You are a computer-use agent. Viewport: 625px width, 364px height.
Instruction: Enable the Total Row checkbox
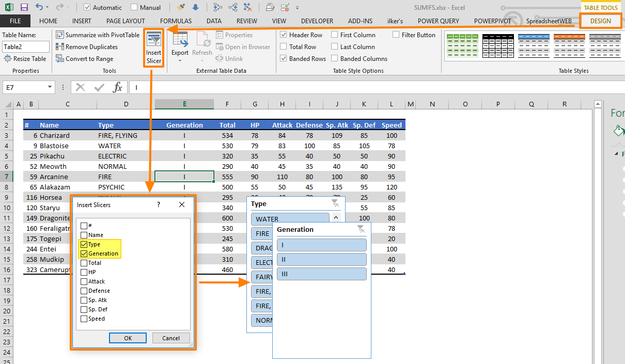click(x=284, y=46)
